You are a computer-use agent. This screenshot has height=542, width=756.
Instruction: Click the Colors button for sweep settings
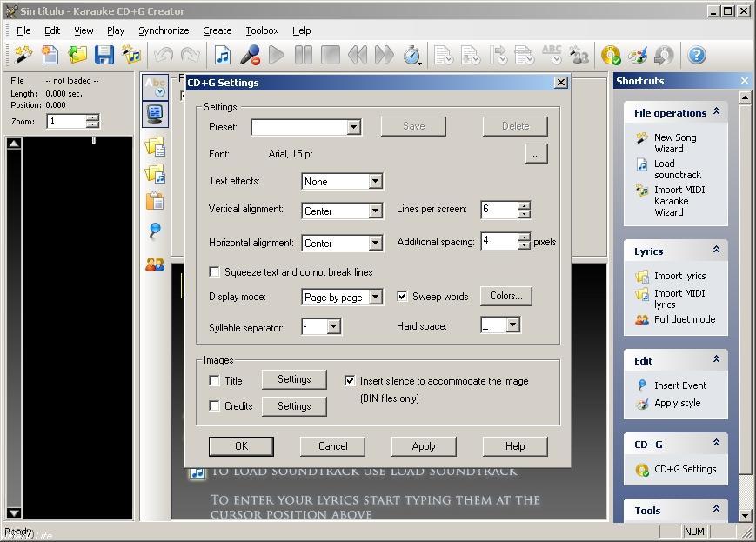tap(505, 296)
